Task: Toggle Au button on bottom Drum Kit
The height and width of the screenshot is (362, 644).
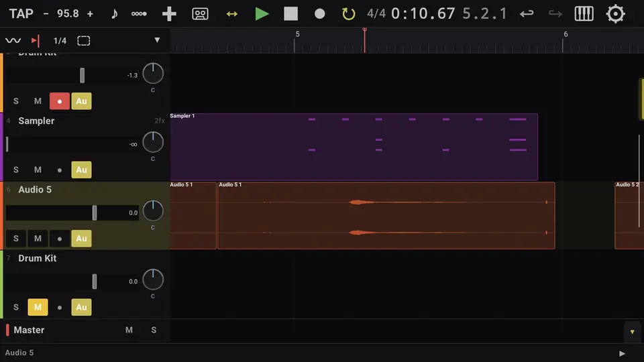Action: (x=81, y=307)
